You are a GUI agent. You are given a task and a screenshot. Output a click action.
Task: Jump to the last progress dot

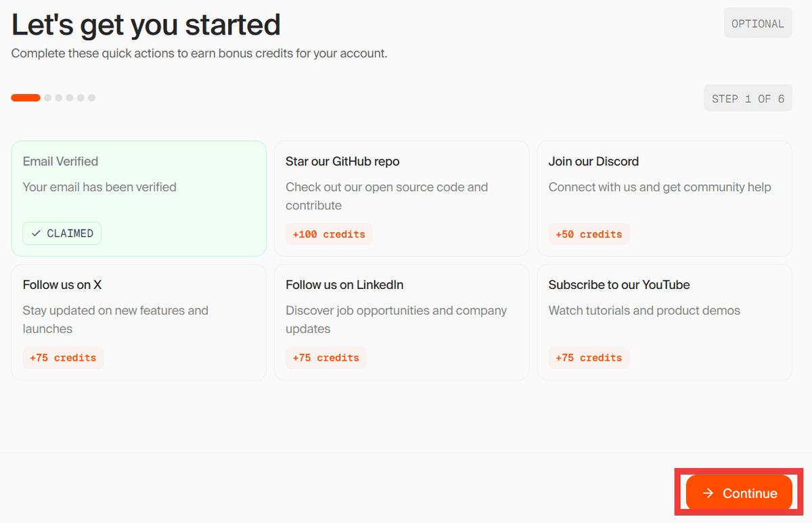click(x=91, y=97)
